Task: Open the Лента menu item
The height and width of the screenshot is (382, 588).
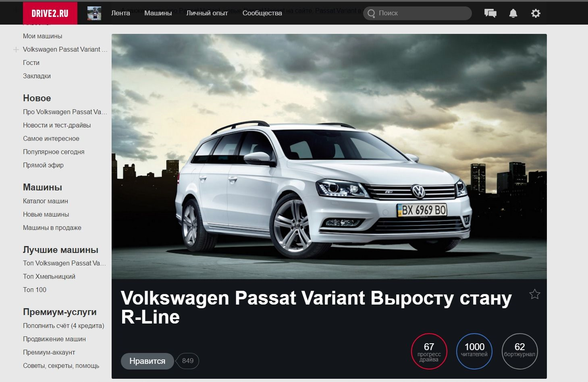Action: (x=121, y=13)
